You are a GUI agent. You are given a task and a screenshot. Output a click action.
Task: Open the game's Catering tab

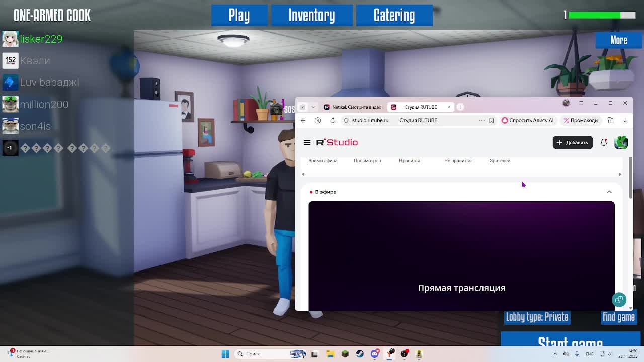tap(394, 15)
